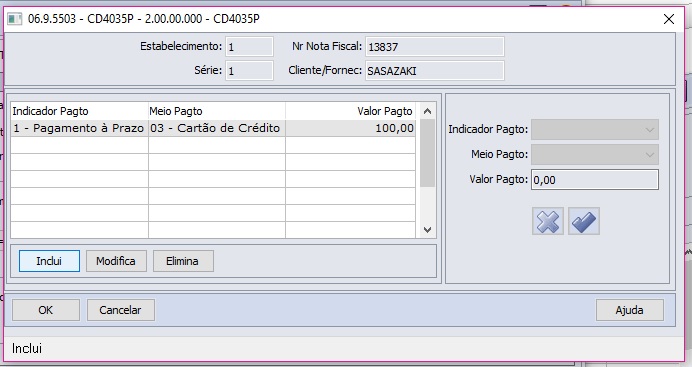Click the Nr Nota Fiscal field 13837
The width and height of the screenshot is (692, 367).
coord(435,47)
